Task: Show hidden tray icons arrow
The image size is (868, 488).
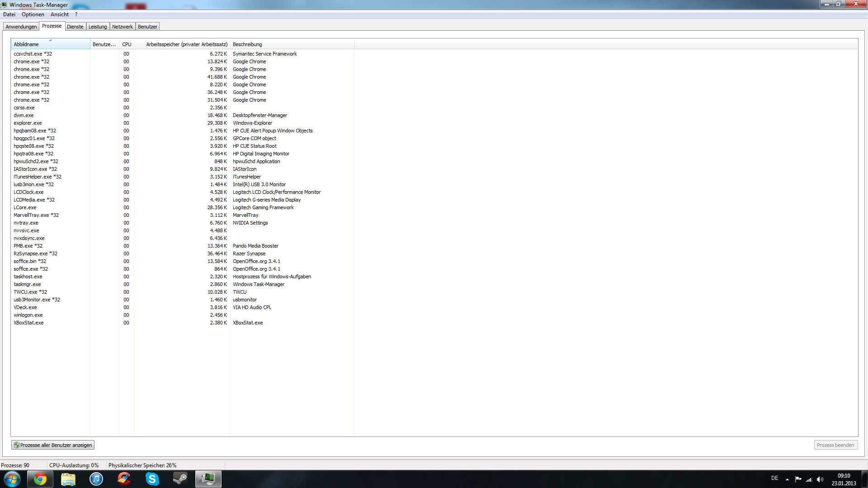Action: pyautogui.click(x=787, y=479)
